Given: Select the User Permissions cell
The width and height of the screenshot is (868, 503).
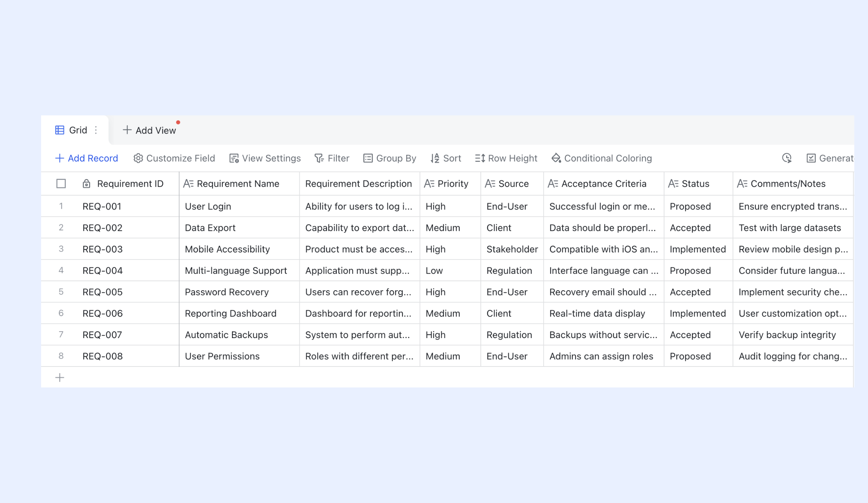Looking at the screenshot, I should click(239, 356).
